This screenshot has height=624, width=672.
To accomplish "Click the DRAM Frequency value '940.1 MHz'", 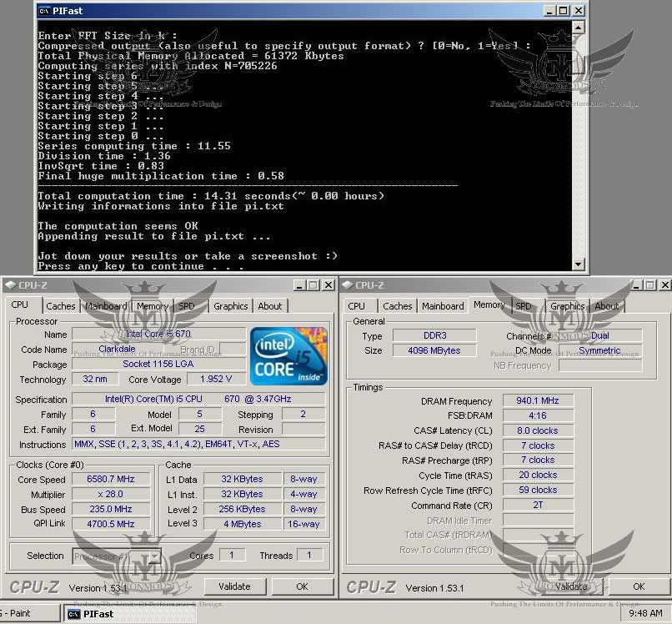I will coord(538,400).
